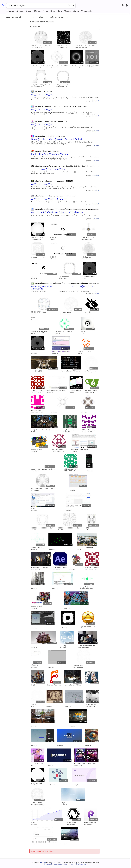Switch to the Images category tab
The width and height of the screenshot is (131, 868).
[20, 11]
